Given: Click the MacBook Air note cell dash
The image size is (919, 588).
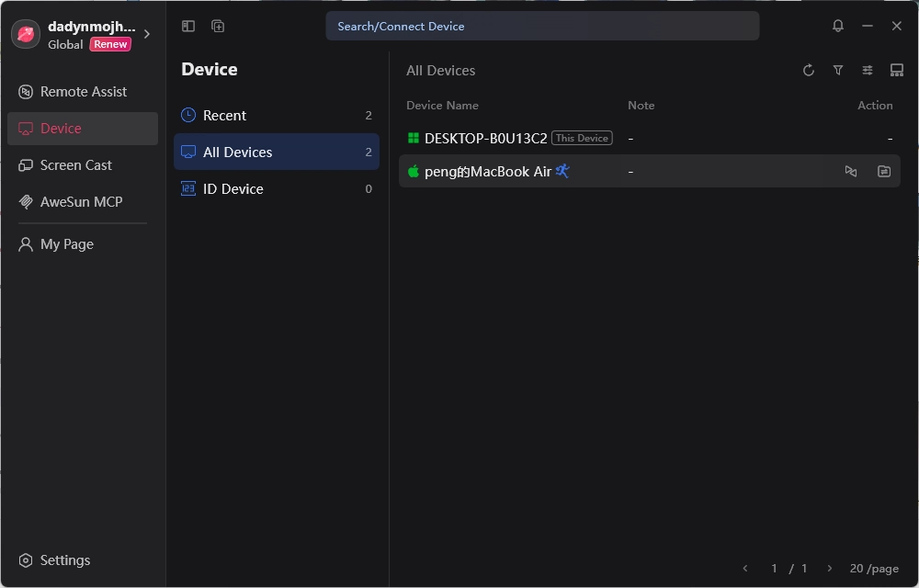Looking at the screenshot, I should coord(630,172).
